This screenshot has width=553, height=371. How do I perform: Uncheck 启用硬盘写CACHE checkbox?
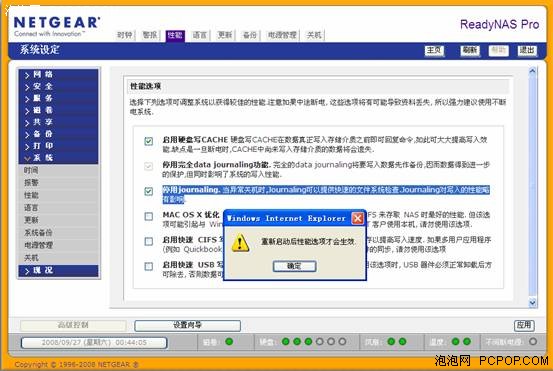[149, 141]
